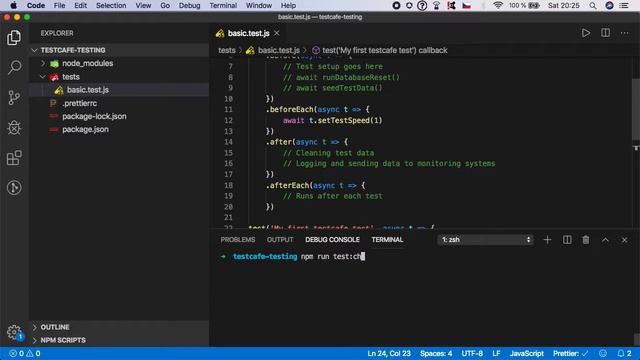Open the Debug view in activity bar
Image resolution: width=640 pixels, height=360 pixels.
(14, 128)
